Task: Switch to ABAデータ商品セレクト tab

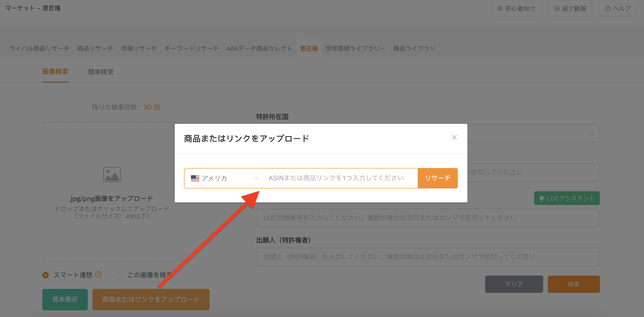Action: coord(259,49)
